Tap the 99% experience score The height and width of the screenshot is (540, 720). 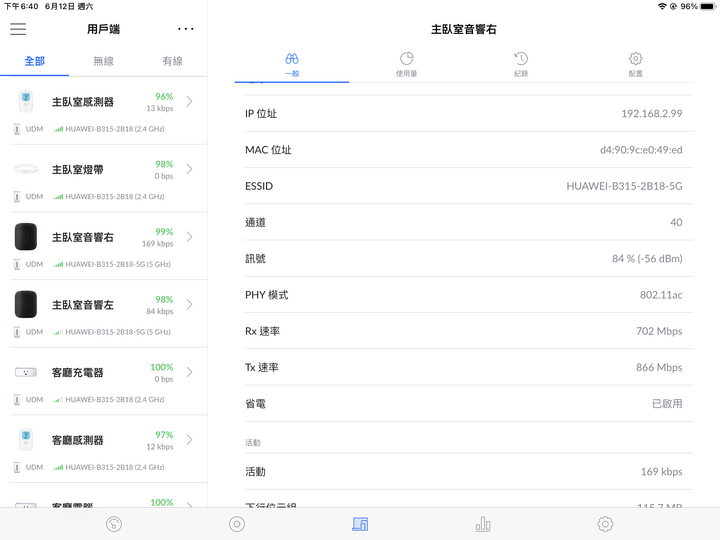pyautogui.click(x=164, y=232)
